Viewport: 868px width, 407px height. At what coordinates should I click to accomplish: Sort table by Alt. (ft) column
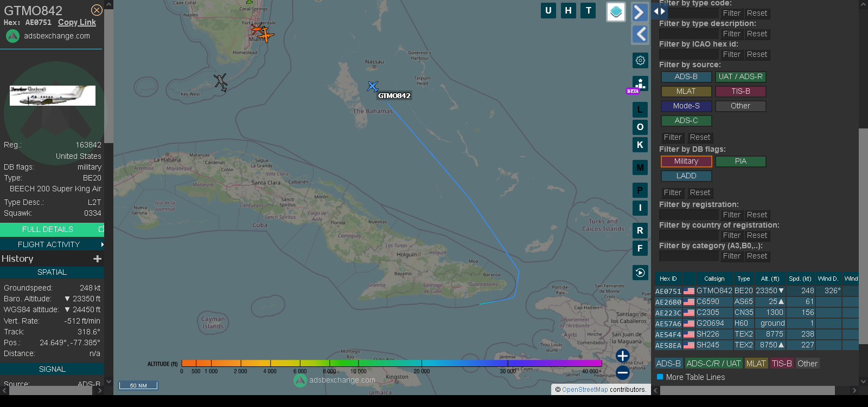(770, 279)
